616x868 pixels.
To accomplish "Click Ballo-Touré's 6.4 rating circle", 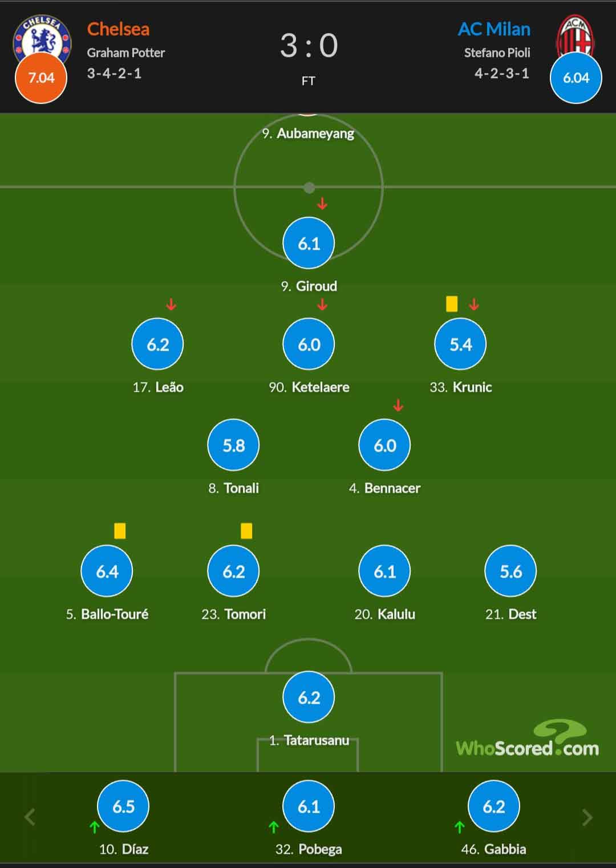I will 107,571.
